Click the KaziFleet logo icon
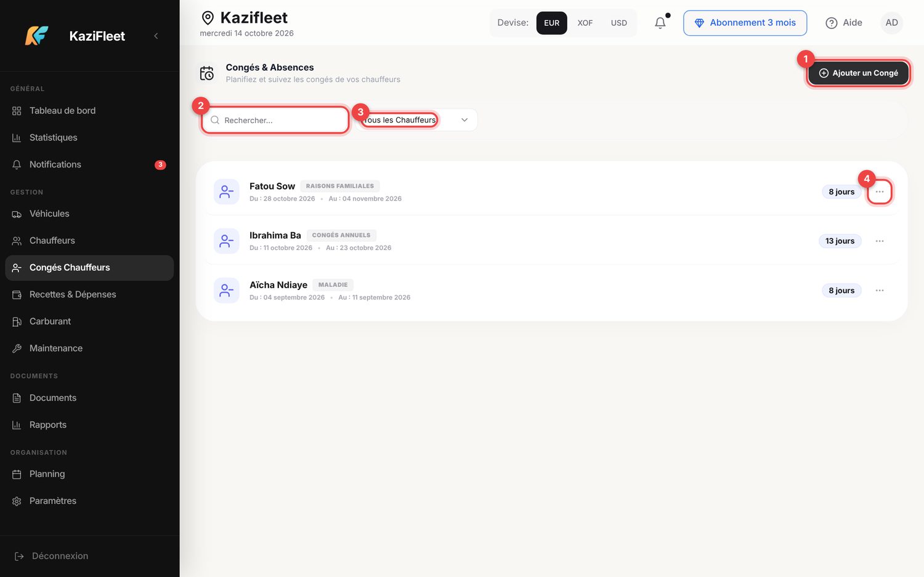 36,36
